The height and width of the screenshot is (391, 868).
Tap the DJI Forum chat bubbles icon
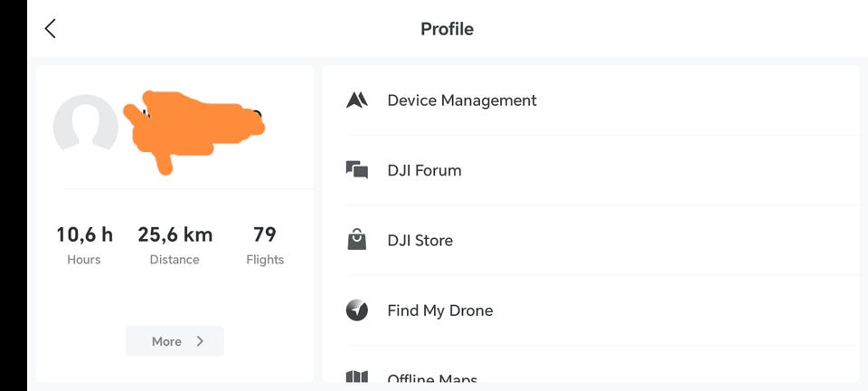pos(357,170)
